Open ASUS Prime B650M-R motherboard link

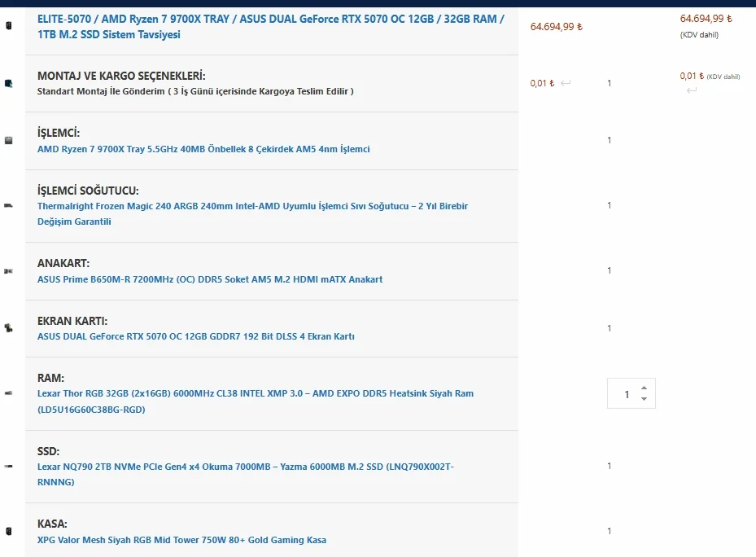click(x=210, y=279)
